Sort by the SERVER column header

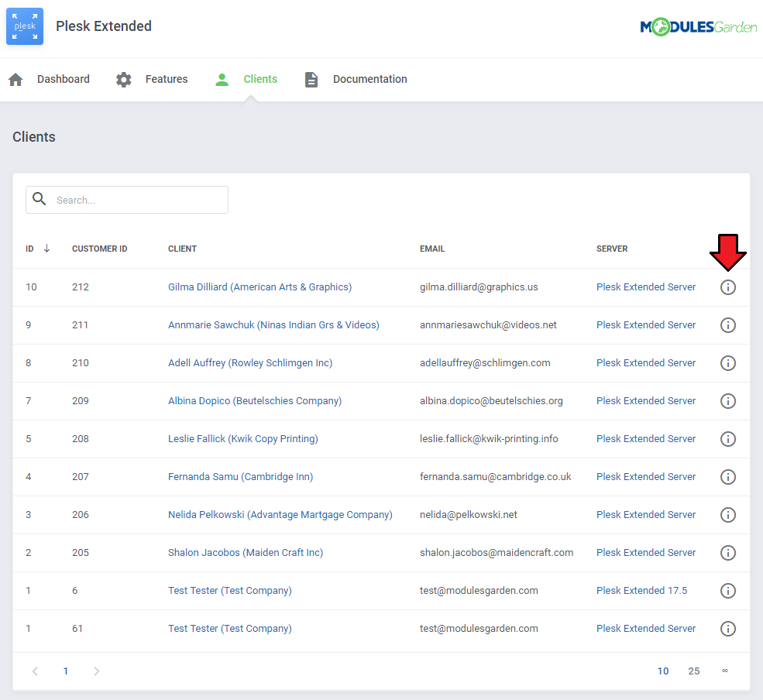tap(612, 249)
